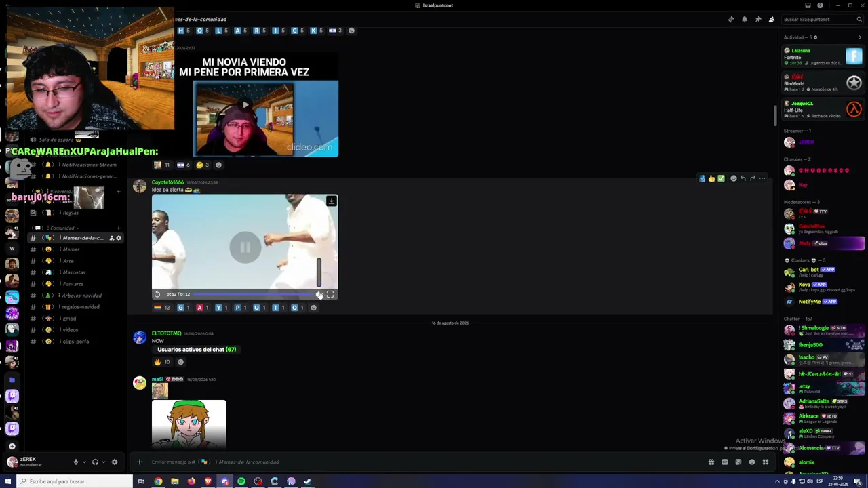The width and height of the screenshot is (868, 488).
Task: Toggle microphone mute in user panel
Action: 76,462
